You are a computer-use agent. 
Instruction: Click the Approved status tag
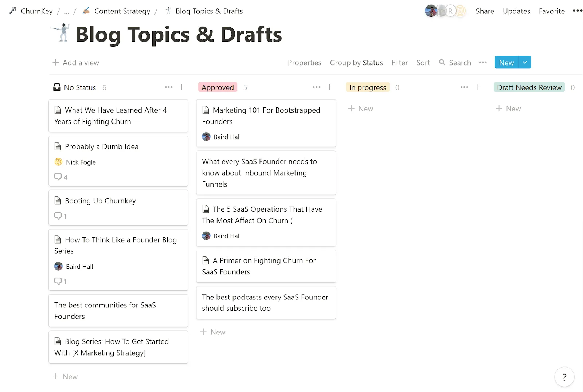[218, 87]
